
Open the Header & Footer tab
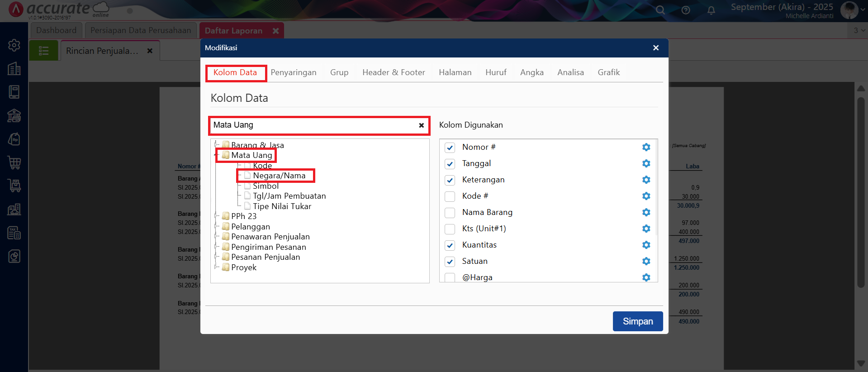(394, 72)
